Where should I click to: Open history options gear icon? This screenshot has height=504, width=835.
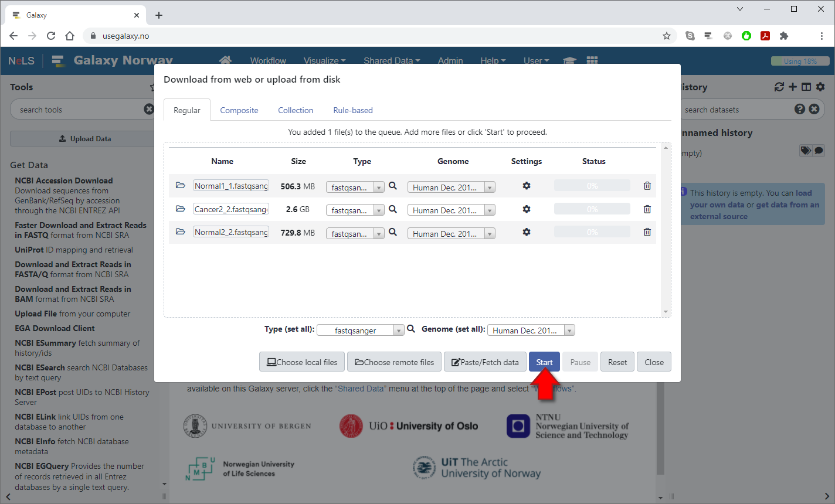(820, 87)
